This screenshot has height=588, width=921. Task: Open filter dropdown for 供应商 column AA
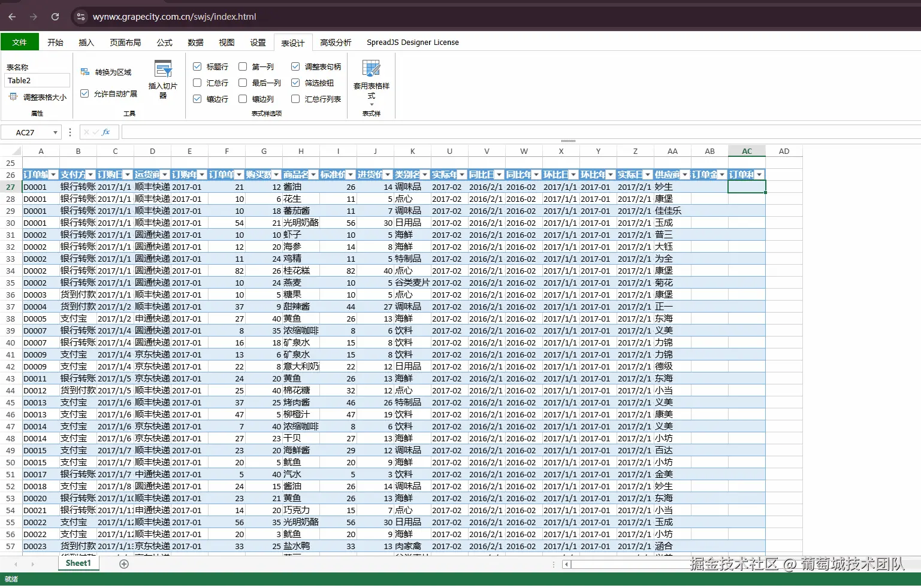(685, 175)
